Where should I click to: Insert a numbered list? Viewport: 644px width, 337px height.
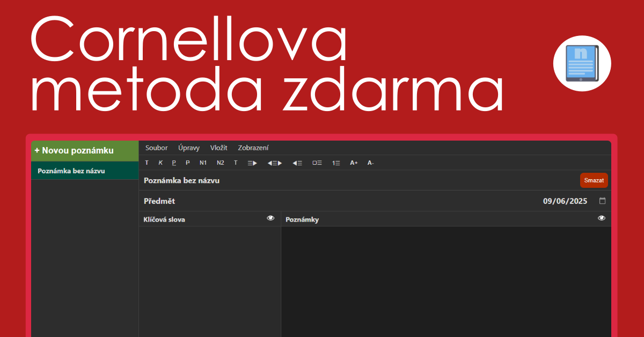click(336, 163)
